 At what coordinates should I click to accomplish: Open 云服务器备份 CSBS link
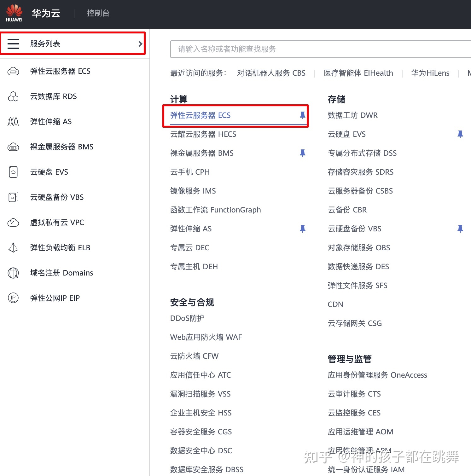(360, 191)
